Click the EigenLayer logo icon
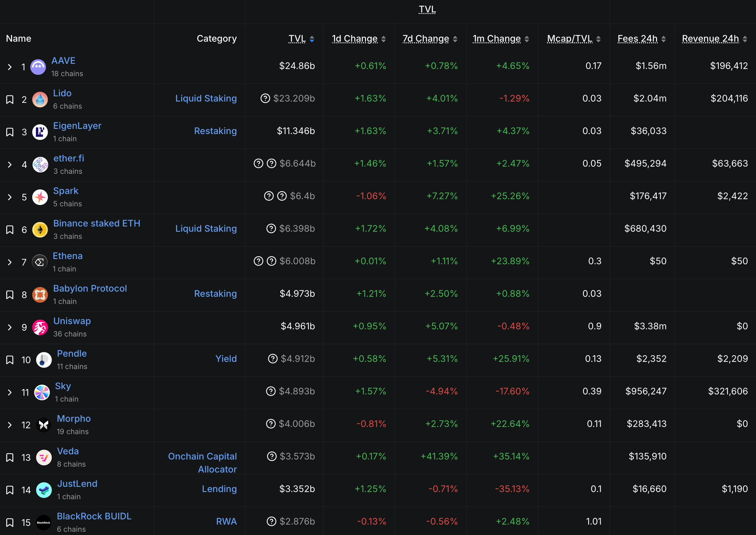The width and height of the screenshot is (756, 535). pyautogui.click(x=40, y=132)
